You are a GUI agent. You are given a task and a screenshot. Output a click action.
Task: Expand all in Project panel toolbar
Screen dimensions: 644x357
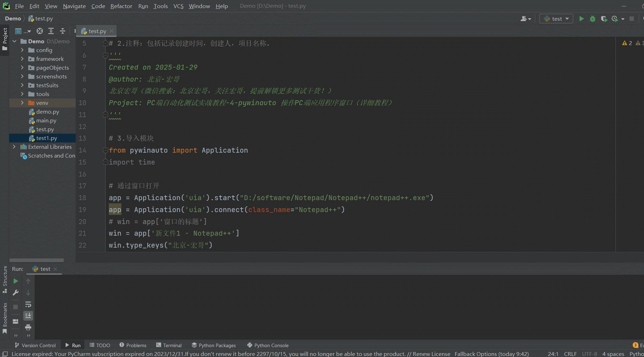coord(51,31)
